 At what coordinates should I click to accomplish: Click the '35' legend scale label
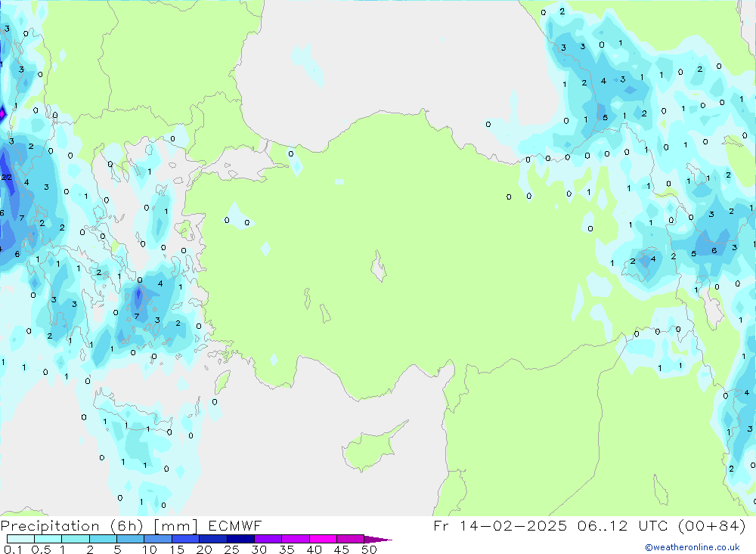(287, 549)
